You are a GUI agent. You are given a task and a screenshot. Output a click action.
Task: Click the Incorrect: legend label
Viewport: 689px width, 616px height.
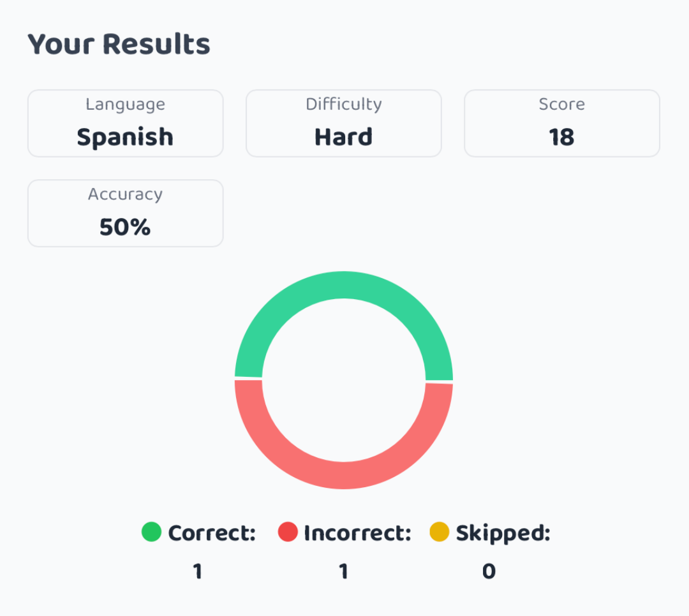coord(358,533)
